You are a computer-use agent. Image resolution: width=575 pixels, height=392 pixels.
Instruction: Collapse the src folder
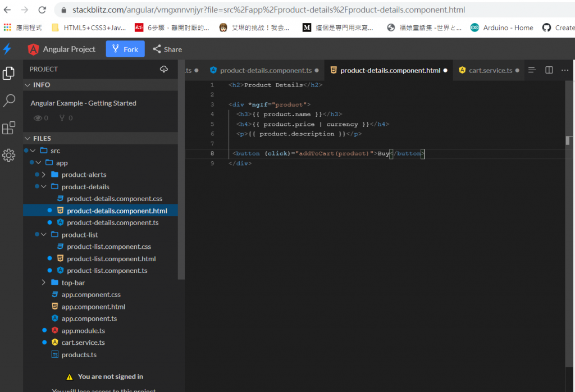[x=33, y=151]
